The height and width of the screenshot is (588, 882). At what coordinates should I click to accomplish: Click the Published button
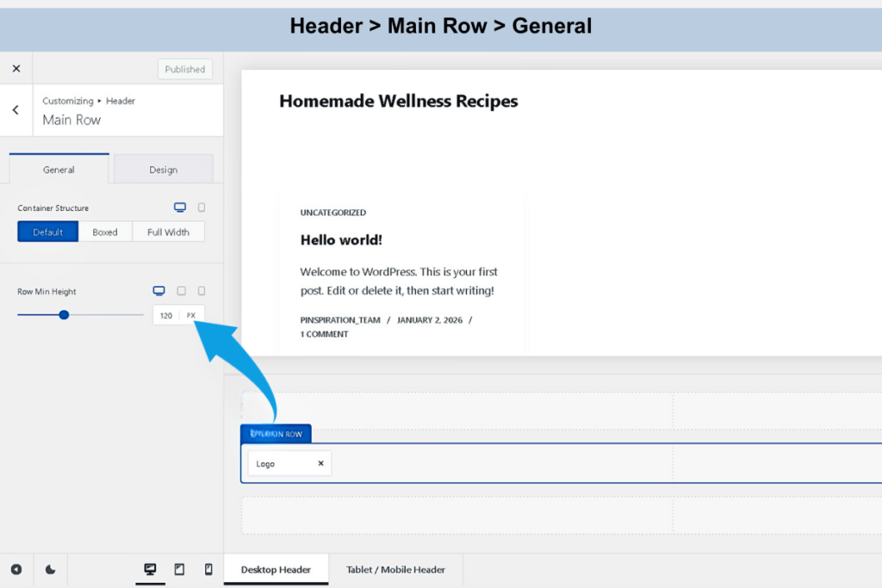(185, 69)
